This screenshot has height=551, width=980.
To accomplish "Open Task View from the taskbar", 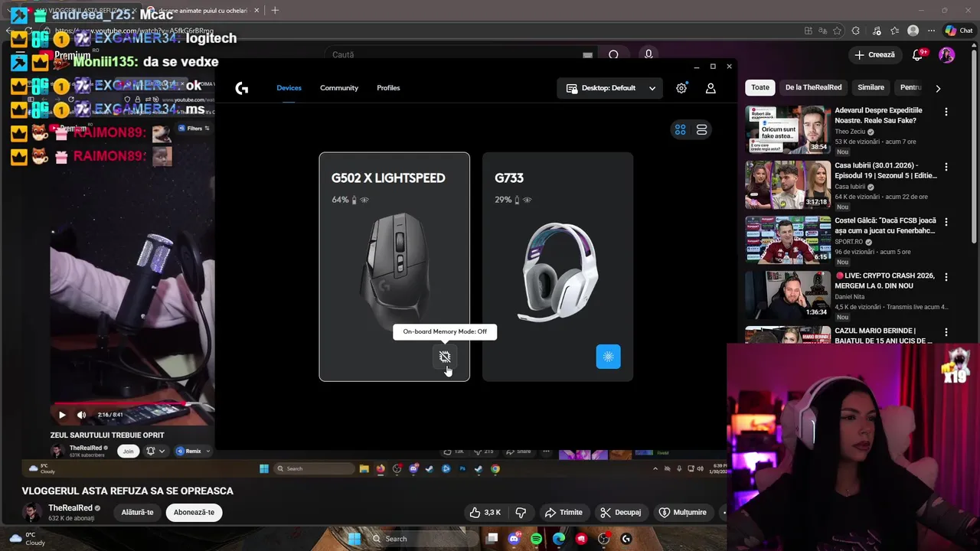I will (492, 539).
